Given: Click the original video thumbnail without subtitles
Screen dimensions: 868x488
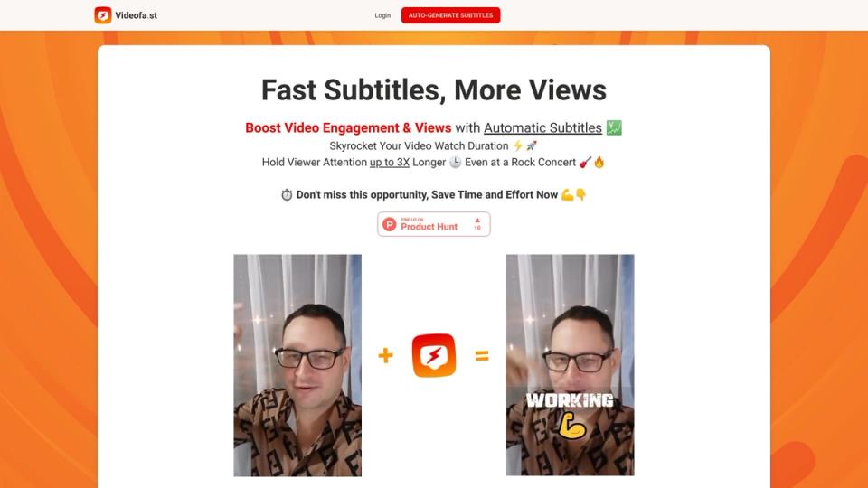Looking at the screenshot, I should (297, 365).
